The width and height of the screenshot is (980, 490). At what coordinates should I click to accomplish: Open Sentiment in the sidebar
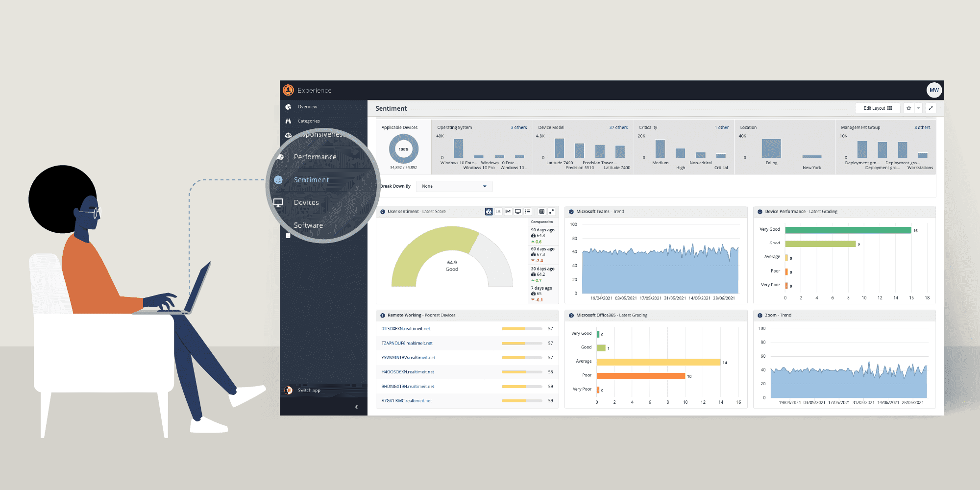pyautogui.click(x=311, y=180)
